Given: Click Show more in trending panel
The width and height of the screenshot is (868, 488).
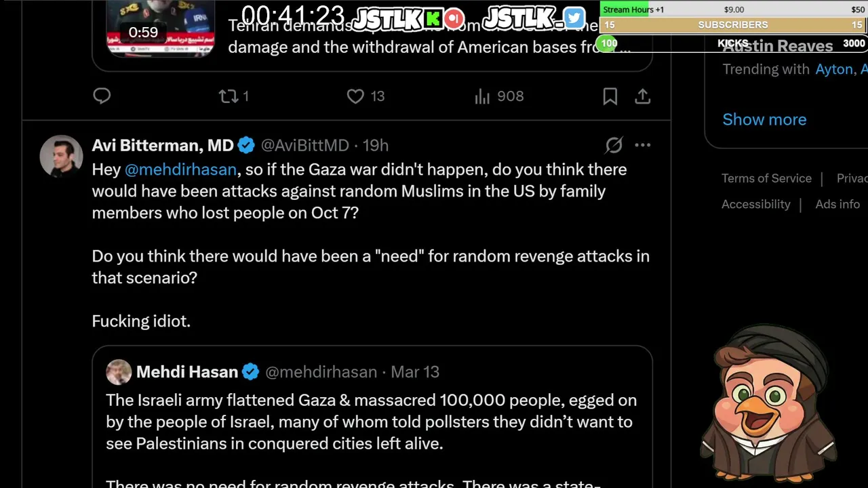Looking at the screenshot, I should [x=764, y=119].
